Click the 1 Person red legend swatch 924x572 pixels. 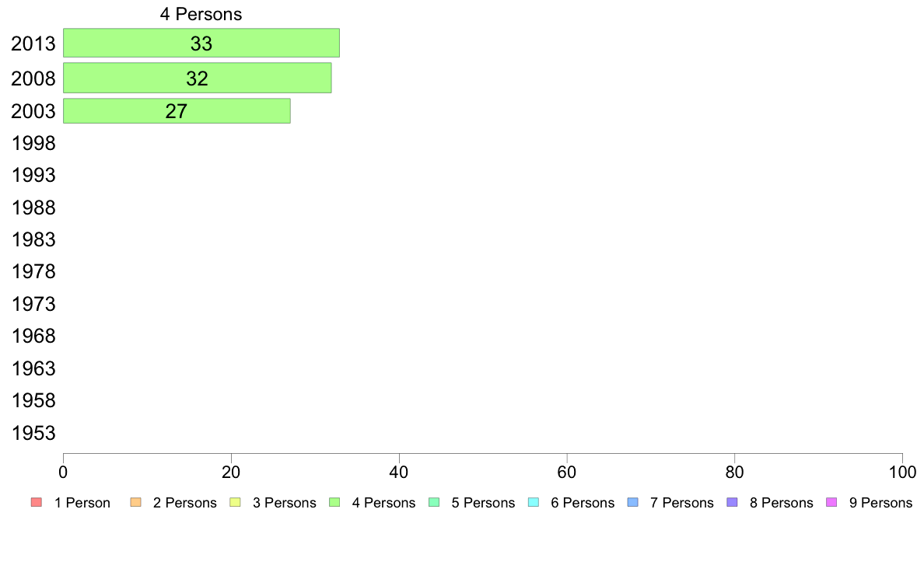click(37, 503)
